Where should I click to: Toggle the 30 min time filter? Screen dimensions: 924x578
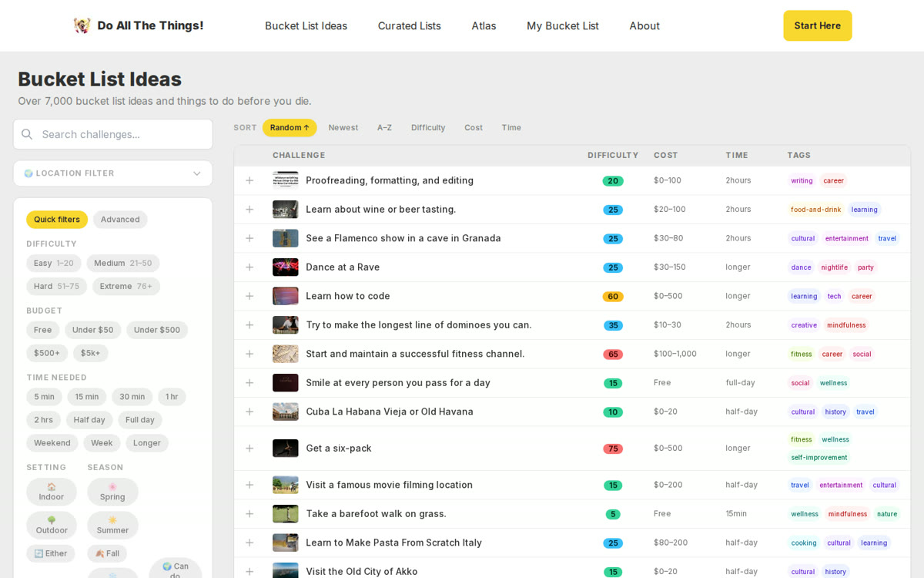coord(132,397)
